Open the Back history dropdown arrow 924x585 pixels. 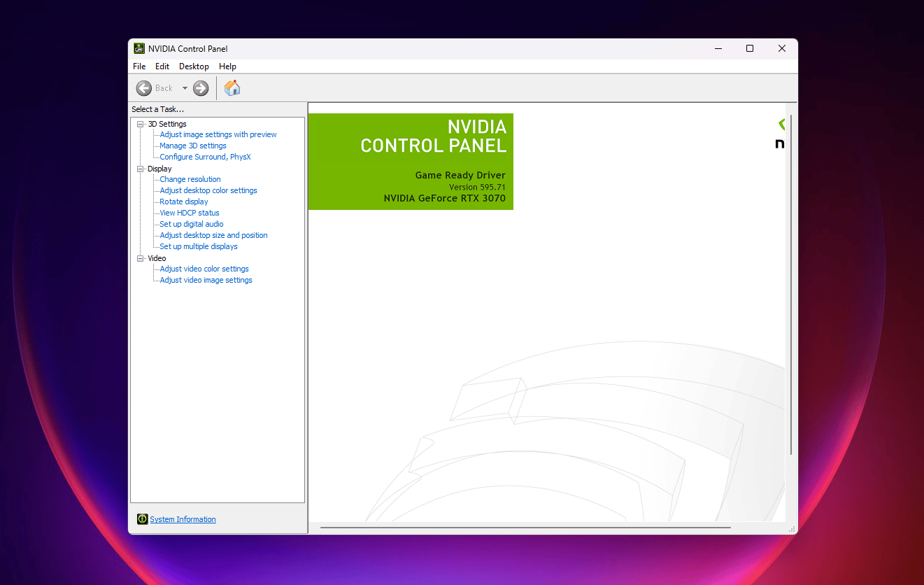pos(185,88)
